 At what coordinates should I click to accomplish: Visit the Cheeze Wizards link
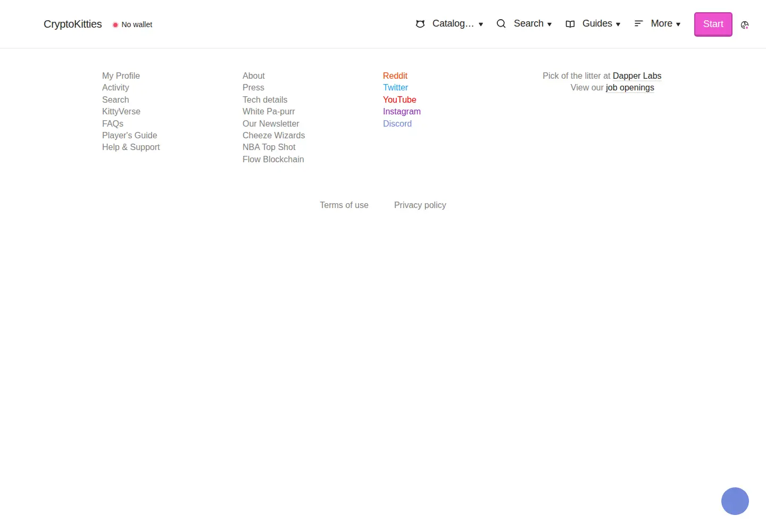[x=274, y=135]
